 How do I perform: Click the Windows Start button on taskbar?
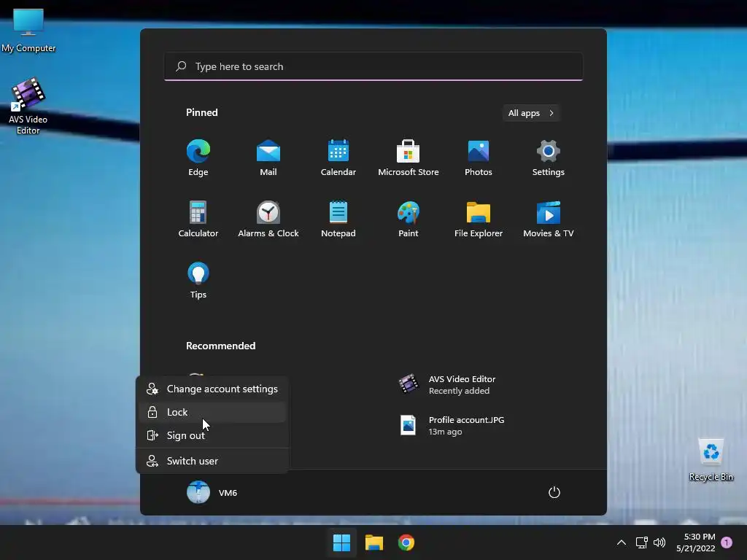click(x=341, y=542)
